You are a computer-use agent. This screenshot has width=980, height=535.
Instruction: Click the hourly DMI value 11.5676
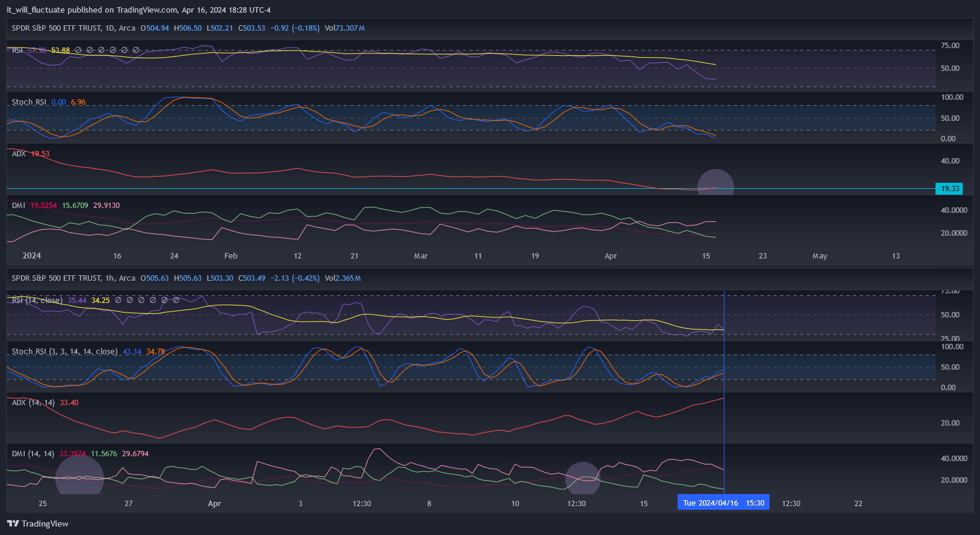pos(104,454)
